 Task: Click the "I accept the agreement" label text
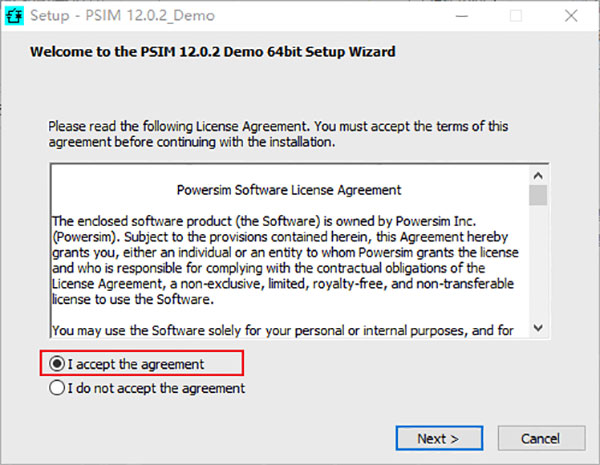(x=136, y=364)
